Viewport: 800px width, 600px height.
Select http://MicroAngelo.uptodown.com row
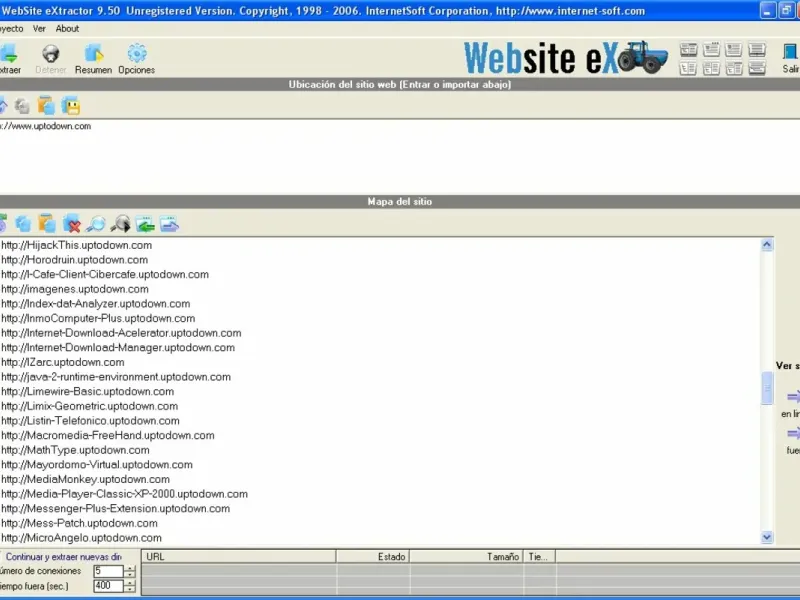point(82,538)
